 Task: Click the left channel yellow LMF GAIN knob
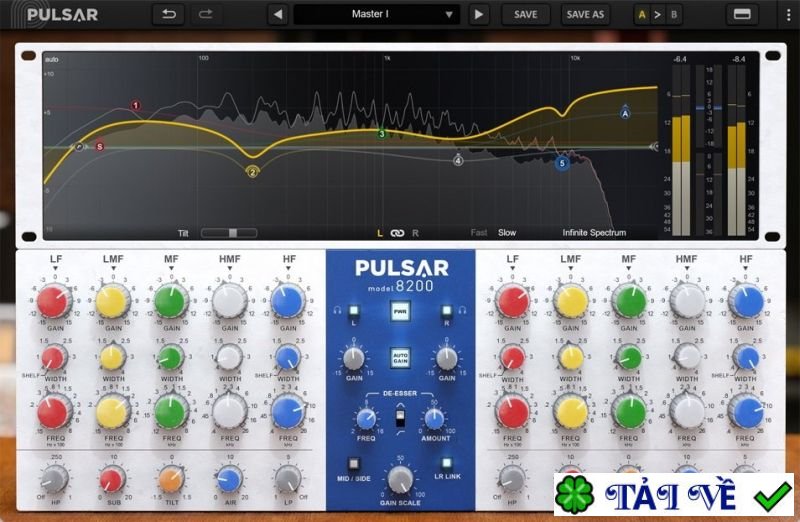(112, 302)
